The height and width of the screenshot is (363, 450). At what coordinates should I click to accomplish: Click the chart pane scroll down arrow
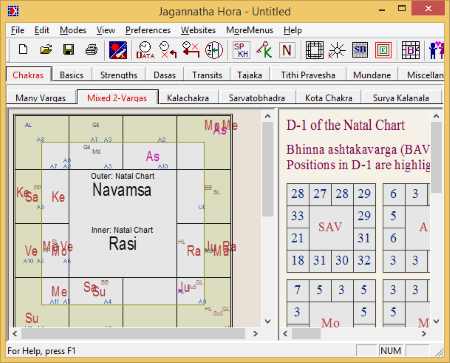pyautogui.click(x=267, y=322)
